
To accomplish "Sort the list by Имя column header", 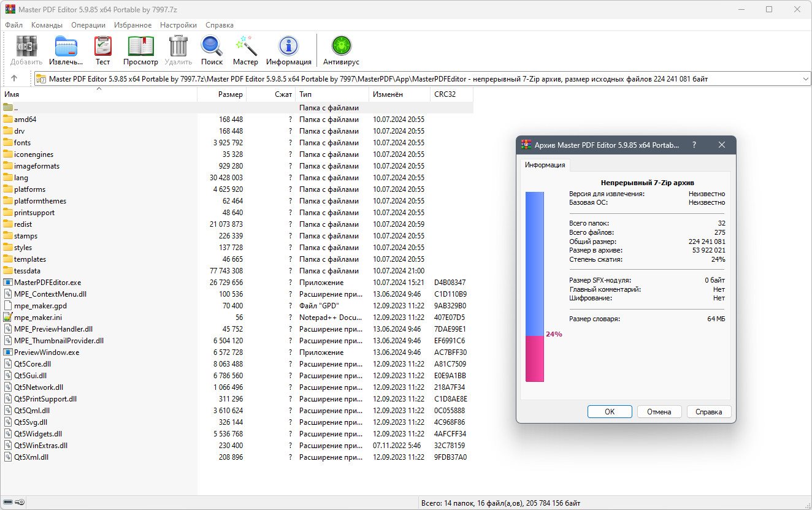I will (98, 94).
